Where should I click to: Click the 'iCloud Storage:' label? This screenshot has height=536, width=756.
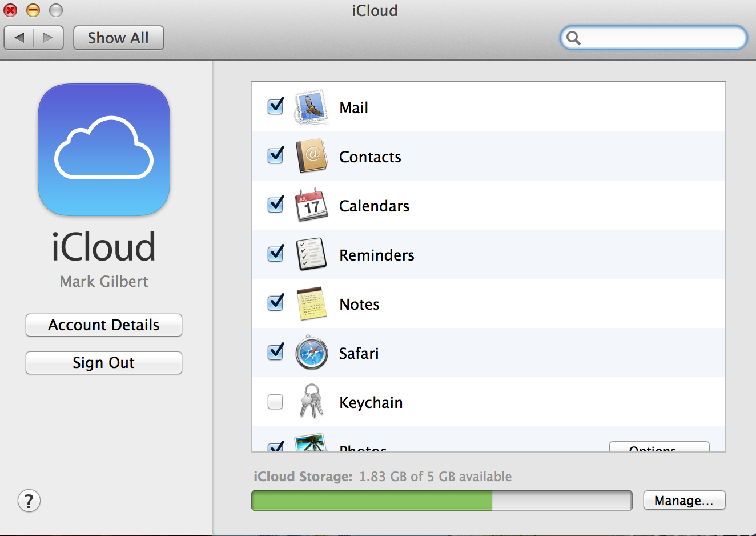[303, 477]
